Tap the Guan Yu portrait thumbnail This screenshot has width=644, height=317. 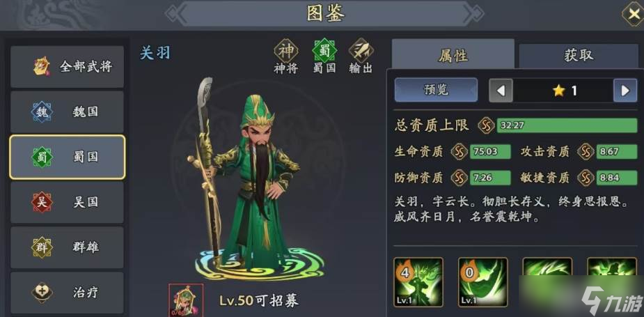186,300
